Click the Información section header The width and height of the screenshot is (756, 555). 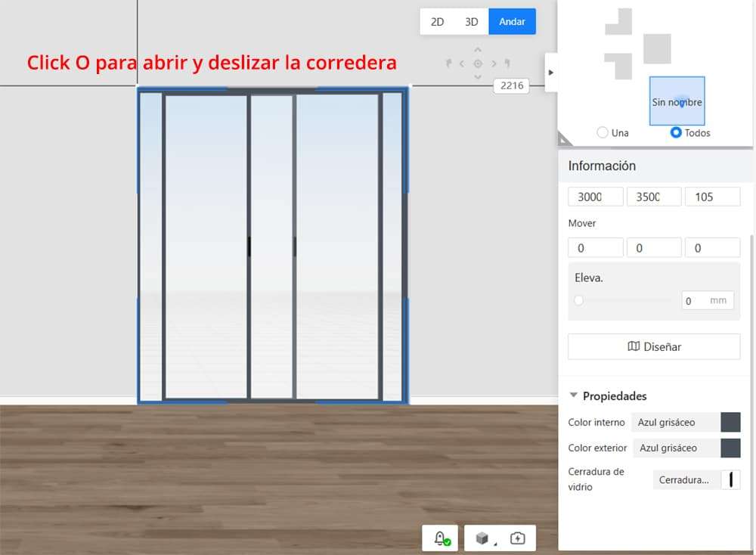tap(655, 166)
